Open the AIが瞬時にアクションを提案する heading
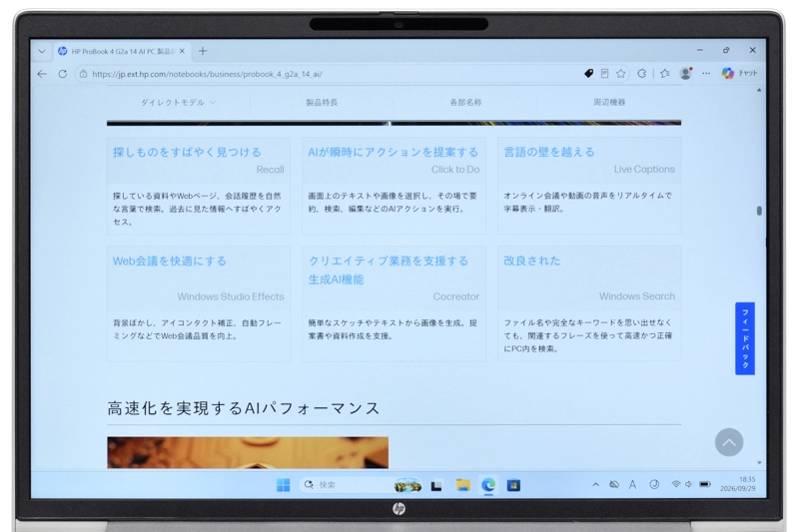799x532 pixels. [393, 152]
